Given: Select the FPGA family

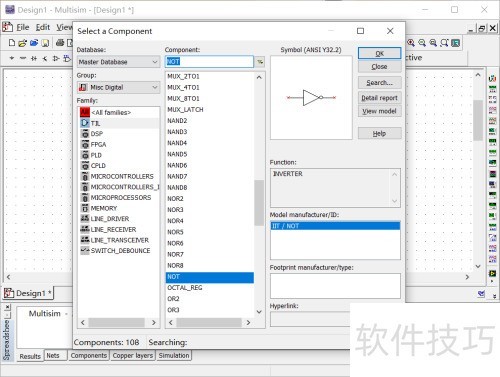Looking at the screenshot, I should point(98,144).
